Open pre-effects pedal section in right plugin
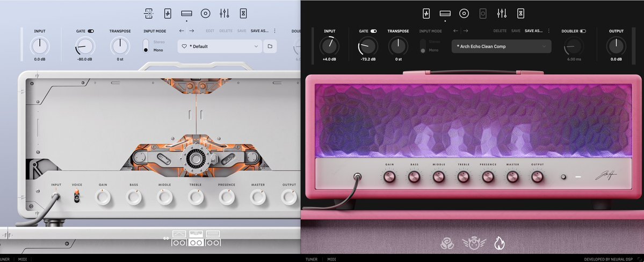The width and height of the screenshot is (644, 262). 426,13
